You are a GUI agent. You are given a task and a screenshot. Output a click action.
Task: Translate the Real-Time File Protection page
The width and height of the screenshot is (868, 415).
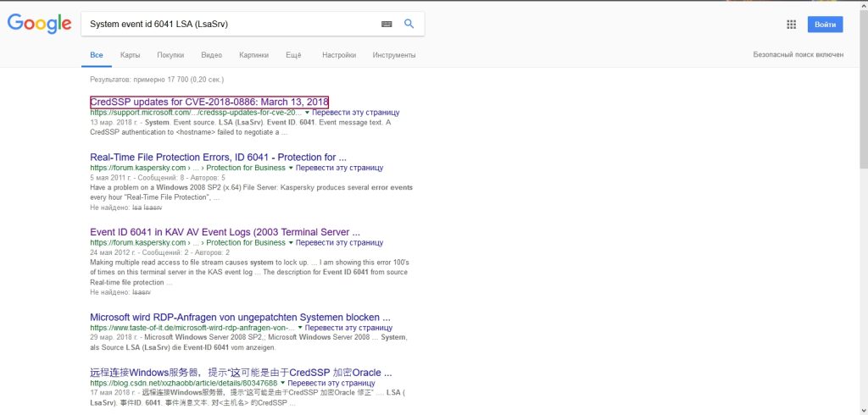339,168
